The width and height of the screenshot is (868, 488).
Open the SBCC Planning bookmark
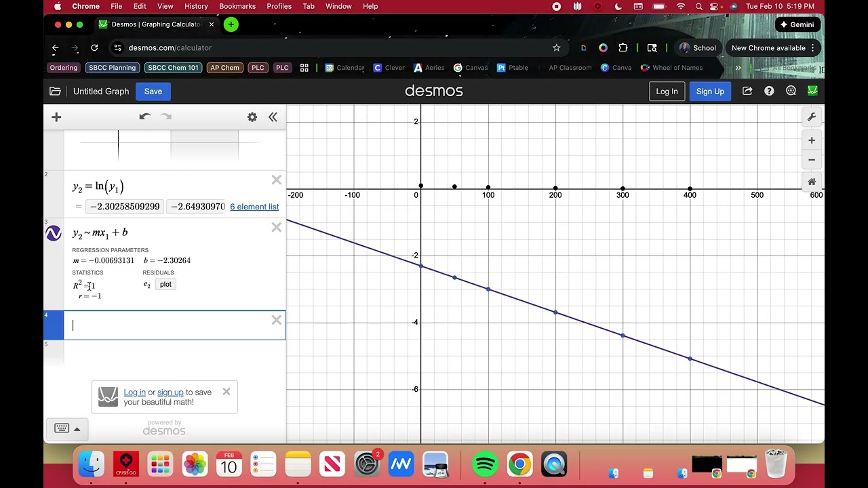(112, 68)
